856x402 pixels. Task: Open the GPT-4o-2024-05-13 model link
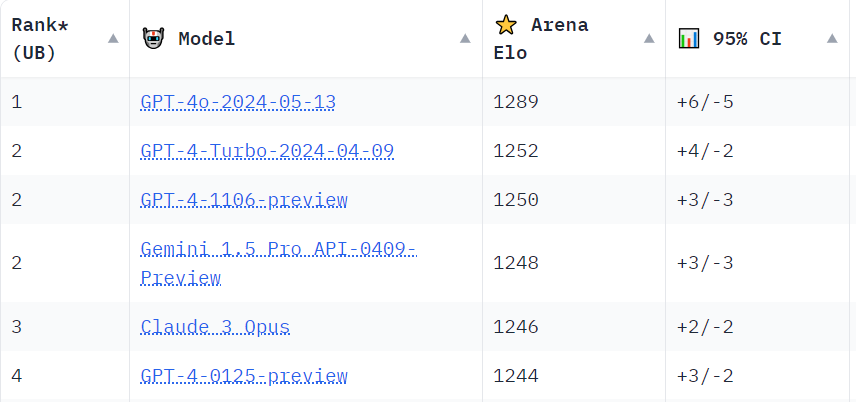coord(238,102)
